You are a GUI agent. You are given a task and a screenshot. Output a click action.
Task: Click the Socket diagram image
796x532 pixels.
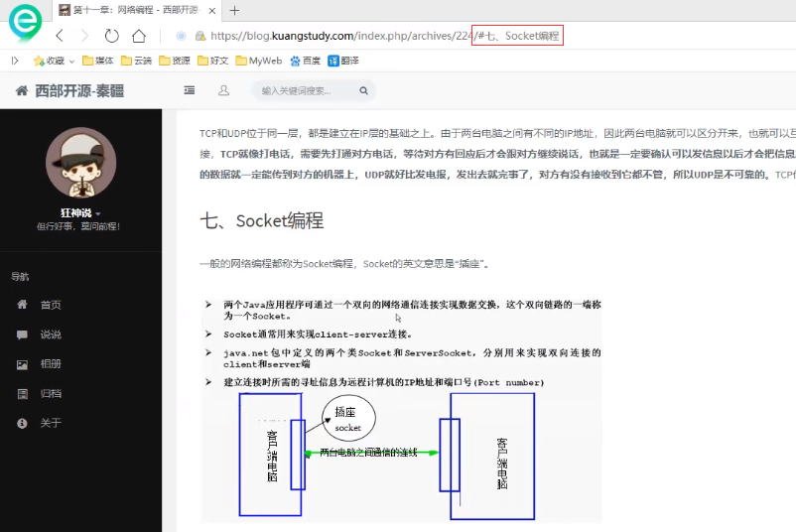pyautogui.click(x=402, y=409)
